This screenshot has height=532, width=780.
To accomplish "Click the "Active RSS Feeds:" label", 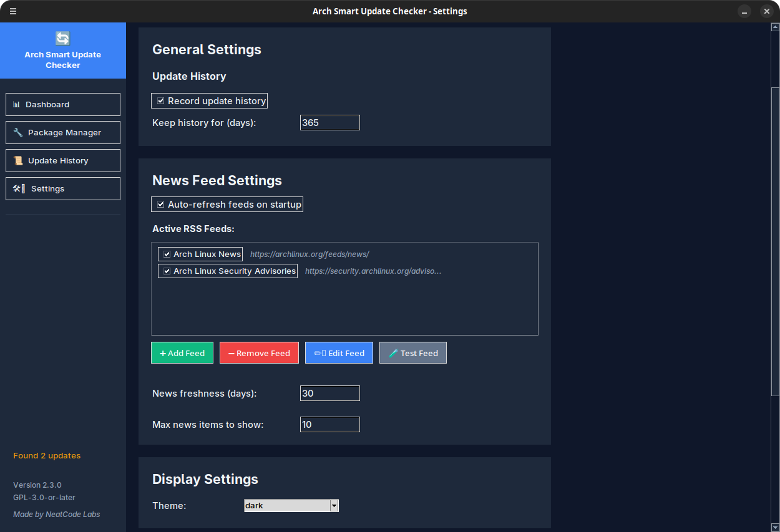I will 193,229.
